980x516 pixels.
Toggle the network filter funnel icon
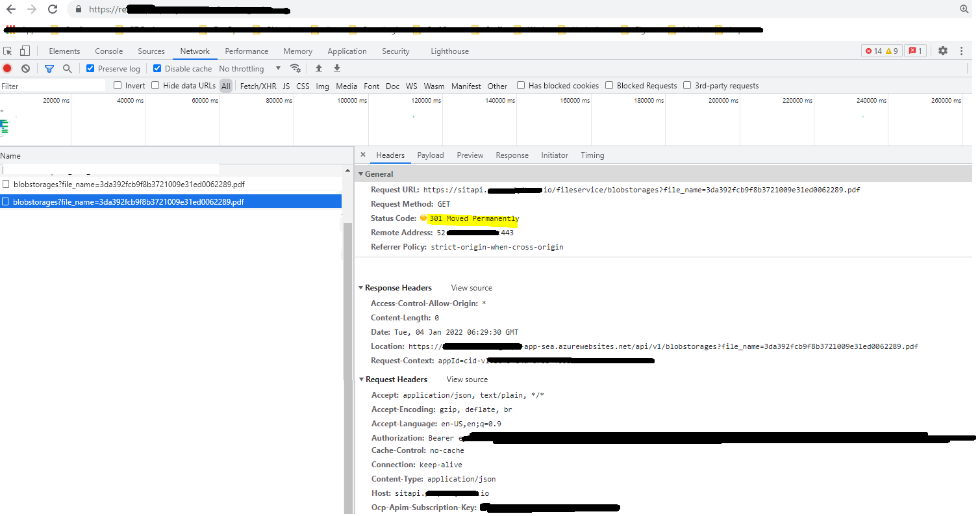(49, 68)
